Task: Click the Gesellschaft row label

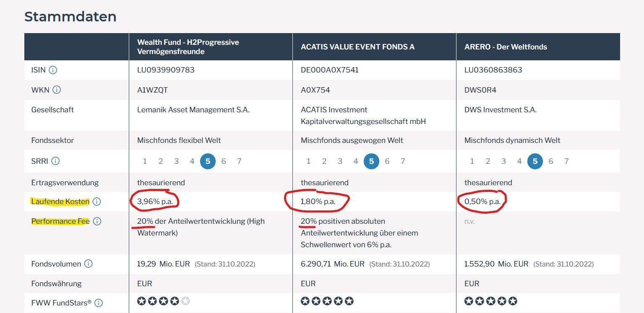Action: point(52,110)
